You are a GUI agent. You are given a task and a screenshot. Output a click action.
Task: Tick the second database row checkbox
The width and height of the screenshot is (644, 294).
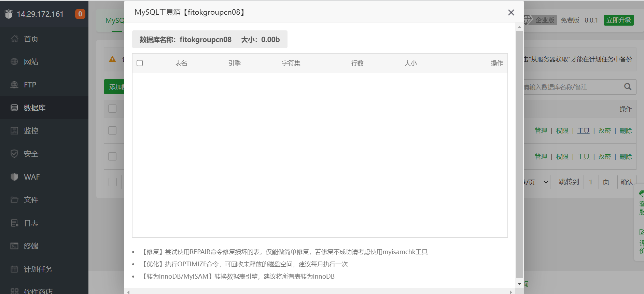pyautogui.click(x=112, y=156)
